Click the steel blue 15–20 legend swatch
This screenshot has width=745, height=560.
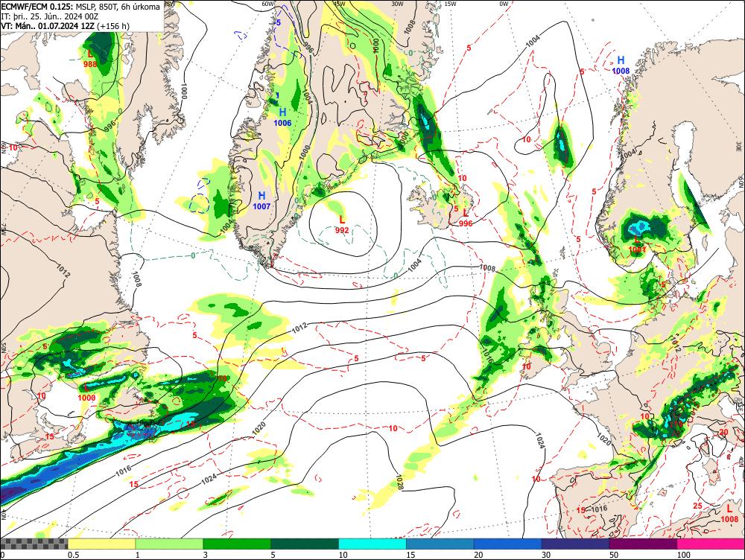click(x=440, y=544)
